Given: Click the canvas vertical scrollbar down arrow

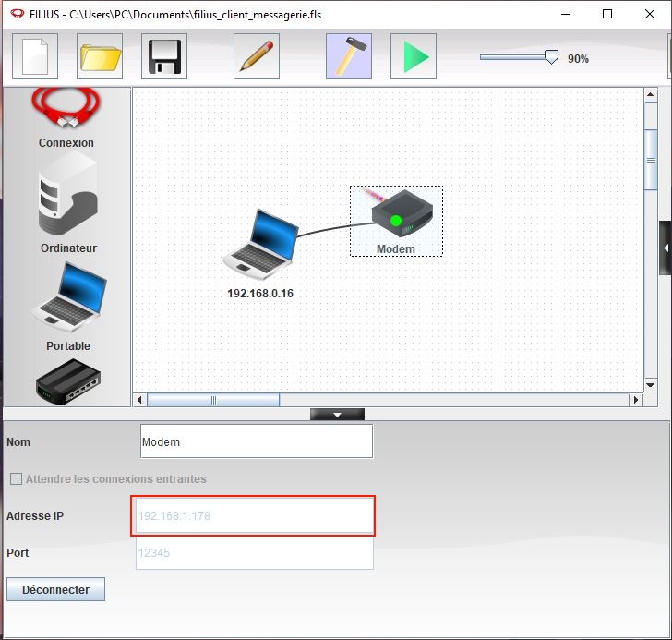Looking at the screenshot, I should [x=651, y=385].
